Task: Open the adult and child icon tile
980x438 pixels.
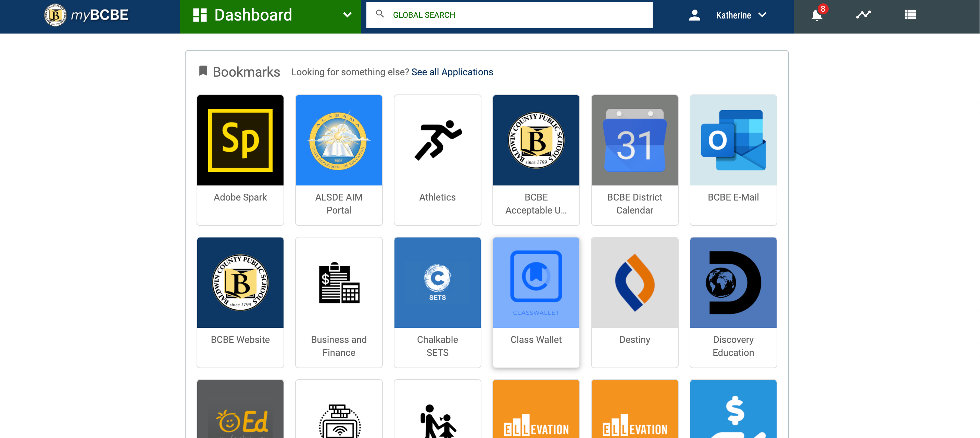Action: [438, 409]
